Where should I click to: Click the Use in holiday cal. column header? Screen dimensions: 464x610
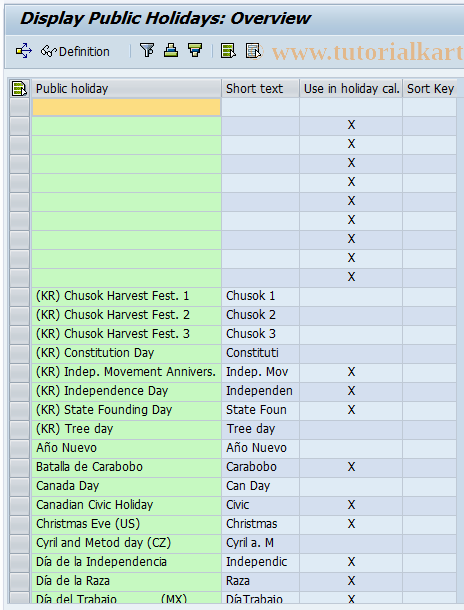coord(351,88)
